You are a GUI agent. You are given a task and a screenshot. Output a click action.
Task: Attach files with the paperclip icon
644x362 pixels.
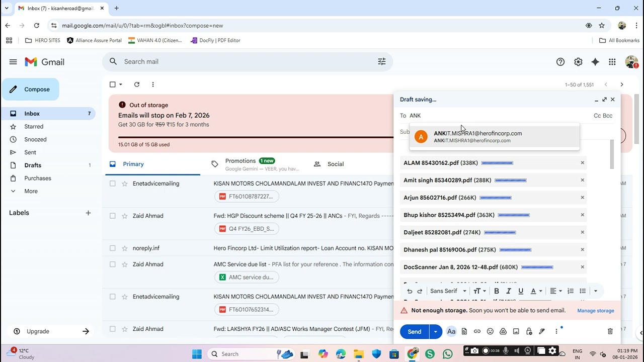[464, 331]
